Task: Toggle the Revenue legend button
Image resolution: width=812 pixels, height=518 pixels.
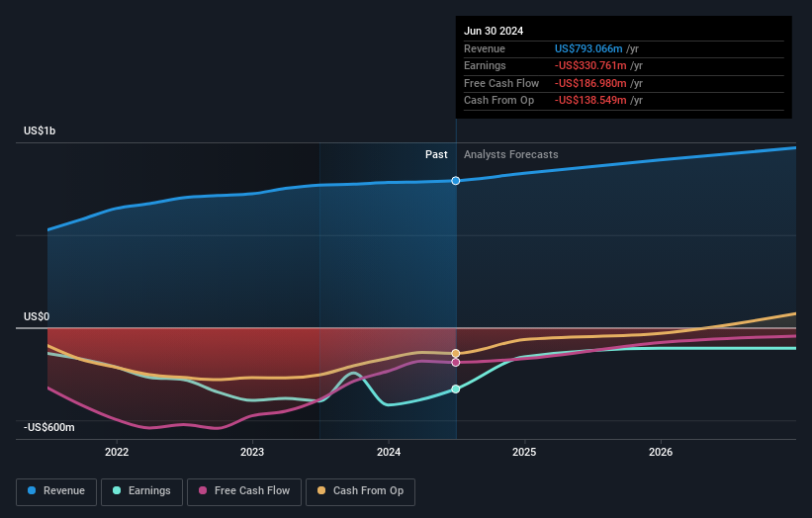Action: pyautogui.click(x=56, y=491)
